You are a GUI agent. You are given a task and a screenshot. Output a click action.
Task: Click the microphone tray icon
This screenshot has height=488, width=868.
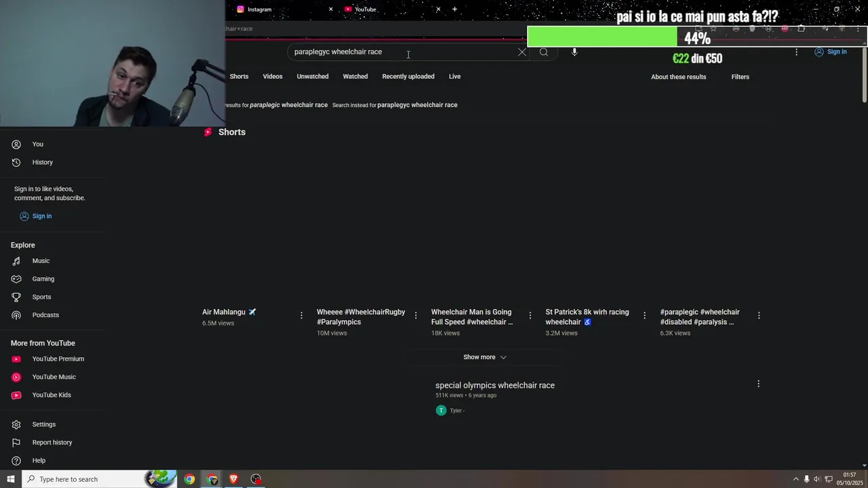point(806,479)
